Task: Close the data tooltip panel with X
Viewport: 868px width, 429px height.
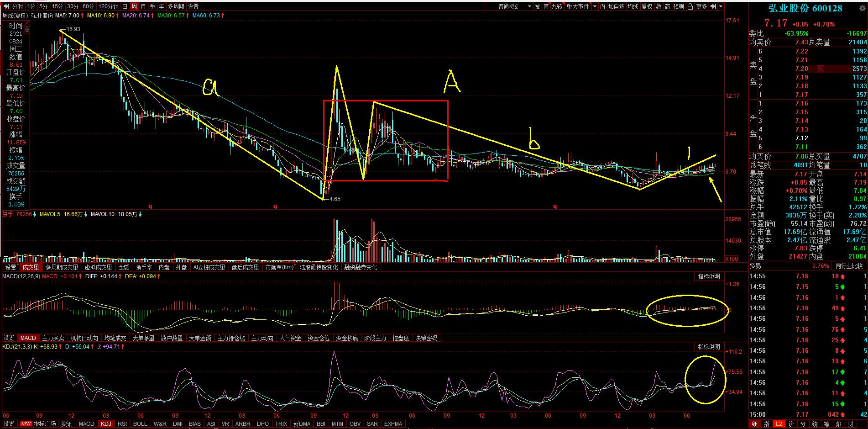Action: [x=27, y=23]
